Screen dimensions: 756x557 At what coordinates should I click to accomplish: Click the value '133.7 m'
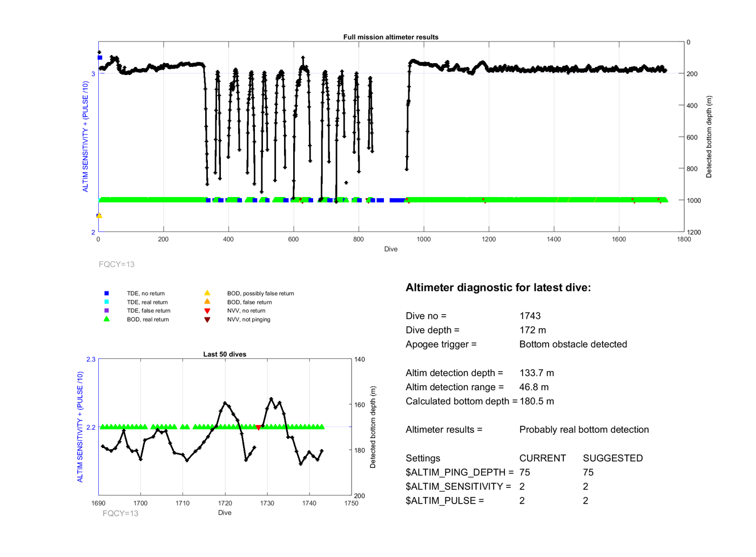pyautogui.click(x=537, y=373)
